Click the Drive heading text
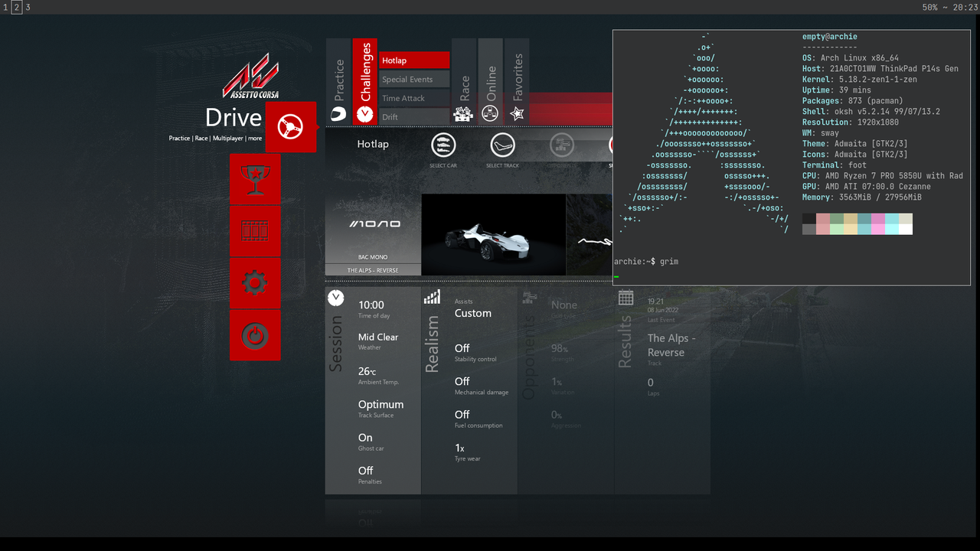The height and width of the screenshot is (551, 980). coord(234,118)
